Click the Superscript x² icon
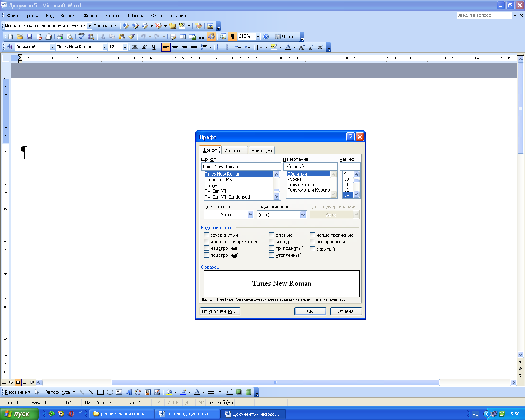Image resolution: width=525 pixels, height=420 pixels. tap(320, 47)
